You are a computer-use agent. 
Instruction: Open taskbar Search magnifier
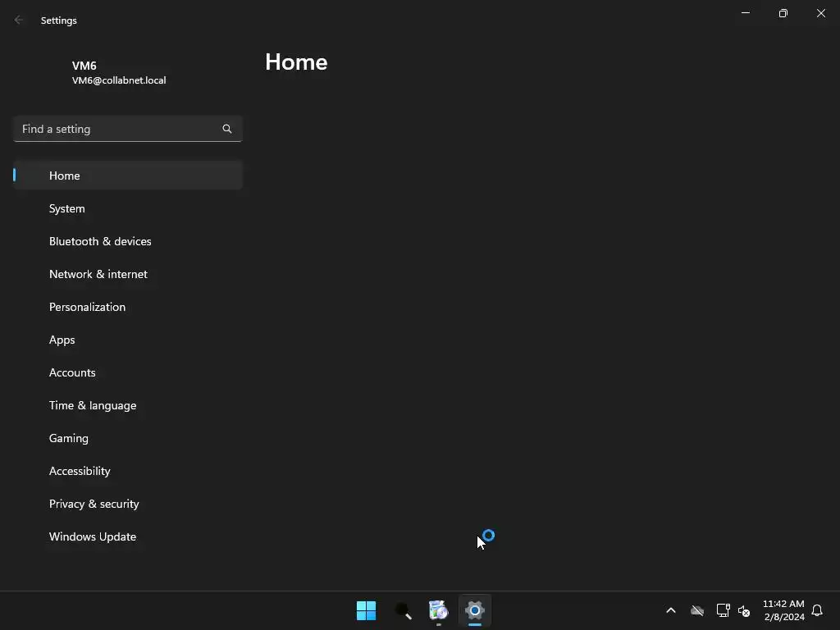pos(403,610)
